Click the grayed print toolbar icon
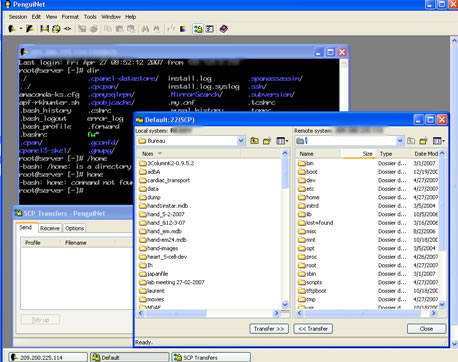The height and width of the screenshot is (362, 458). [x=94, y=29]
